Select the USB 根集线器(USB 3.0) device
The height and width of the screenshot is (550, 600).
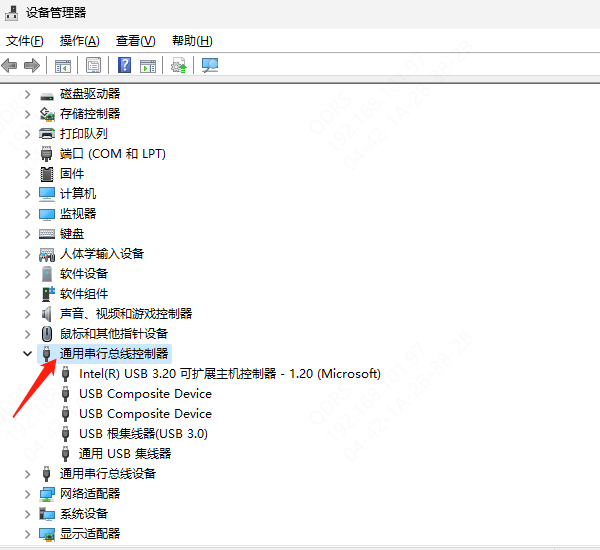point(143,434)
